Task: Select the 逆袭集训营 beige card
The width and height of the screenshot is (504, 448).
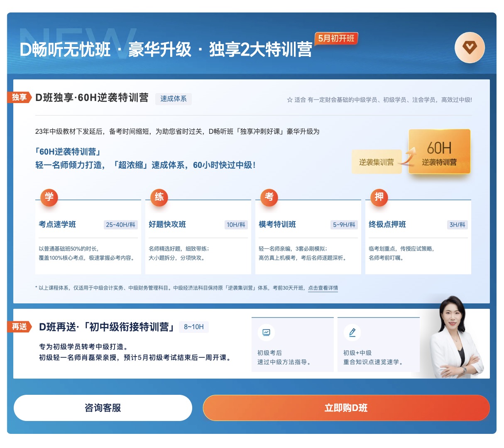Action: point(376,162)
